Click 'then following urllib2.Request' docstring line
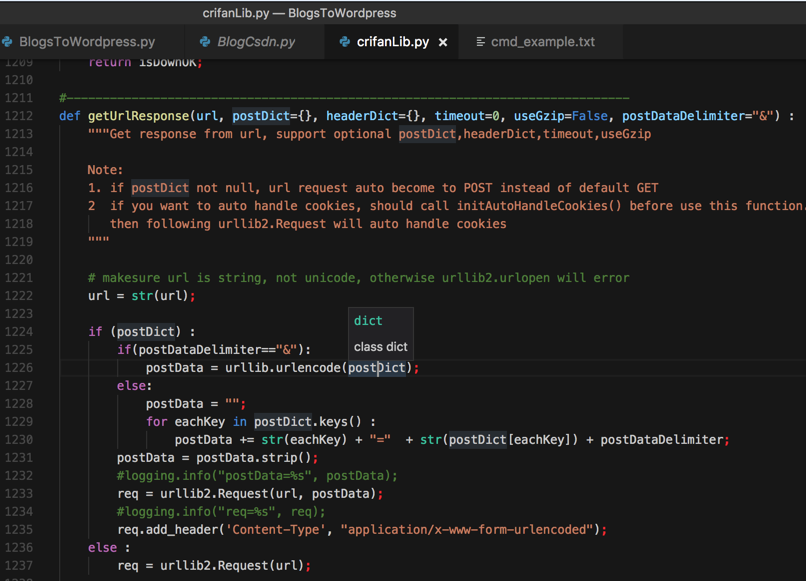This screenshot has width=806, height=581. (308, 224)
